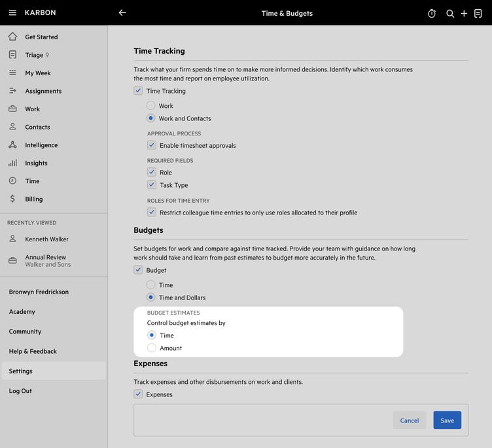Select the Time only budget radio
492x448 pixels.
151,285
